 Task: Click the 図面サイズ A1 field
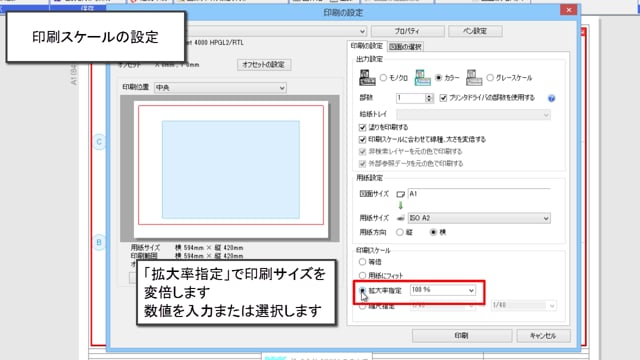[479, 194]
